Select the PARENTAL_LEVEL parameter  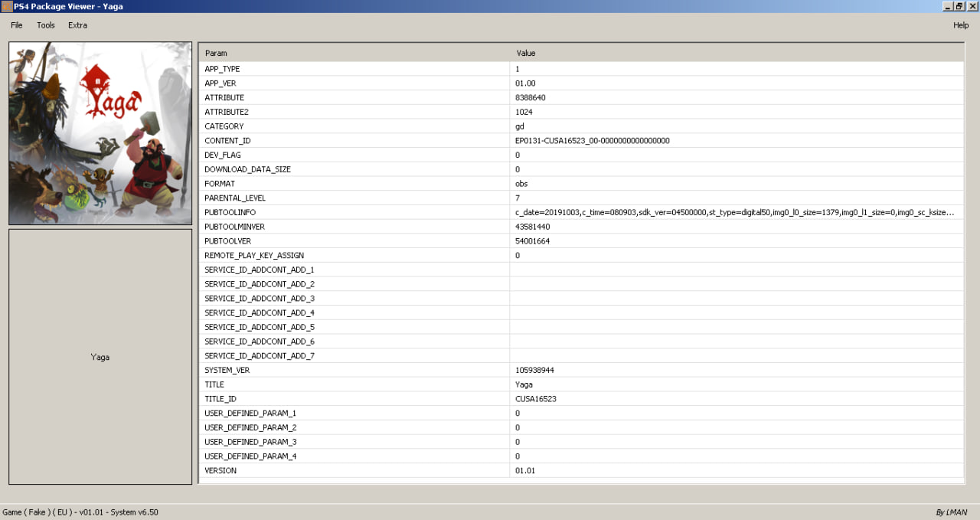[x=235, y=198]
